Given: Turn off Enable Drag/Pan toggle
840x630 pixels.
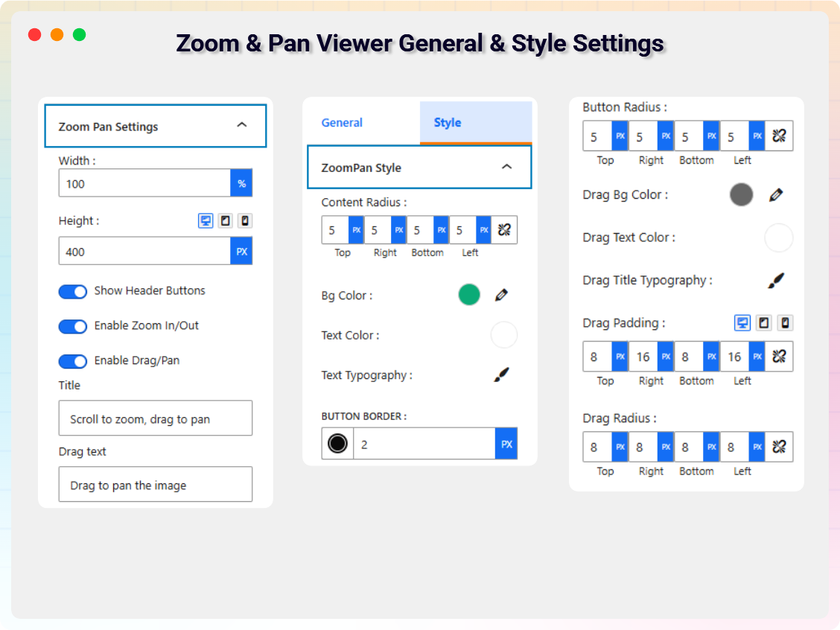Looking at the screenshot, I should point(73,361).
